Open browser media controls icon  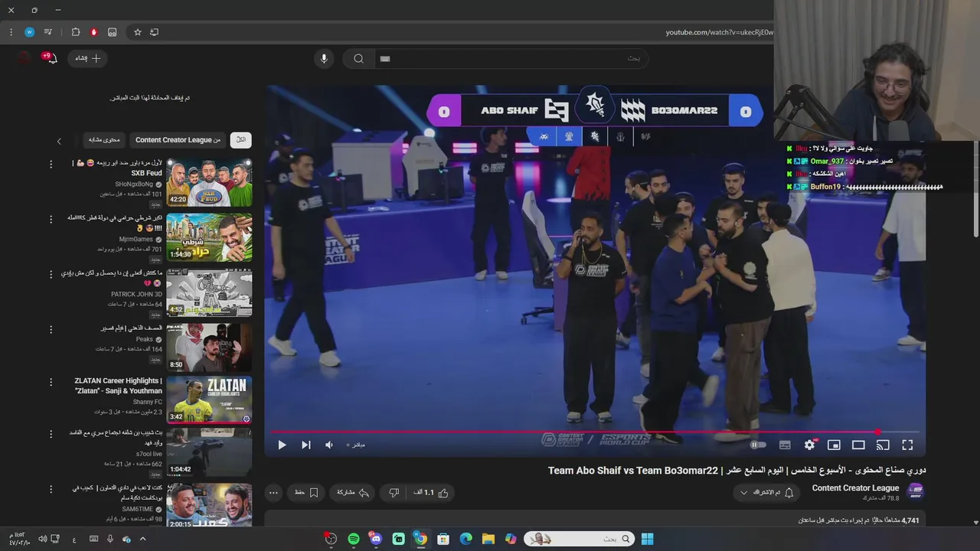pyautogui.click(x=48, y=32)
